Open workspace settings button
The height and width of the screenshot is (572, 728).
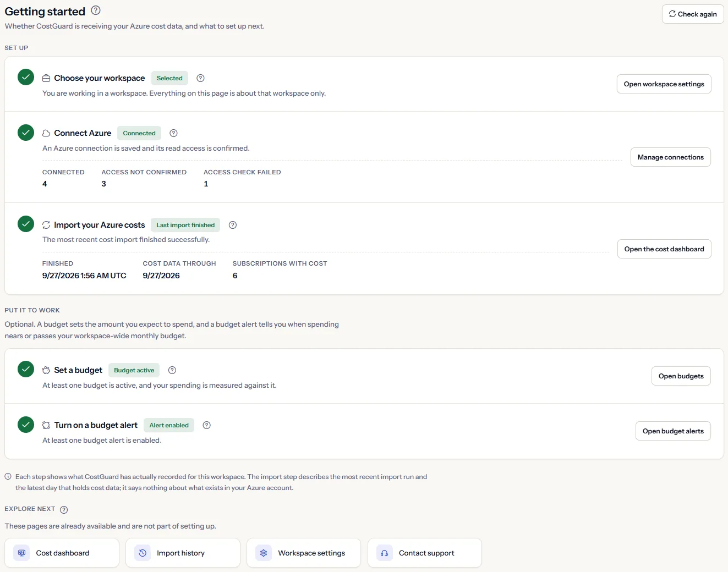coord(664,84)
